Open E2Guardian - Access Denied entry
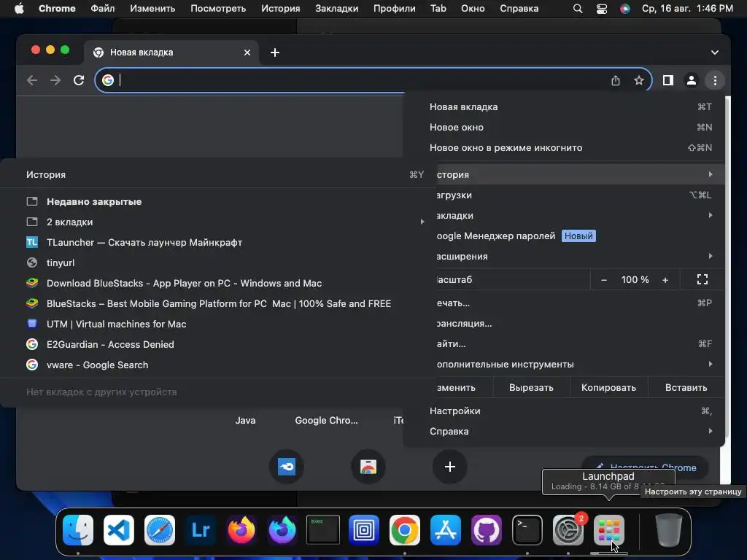This screenshot has height=560, width=747. (218, 345)
